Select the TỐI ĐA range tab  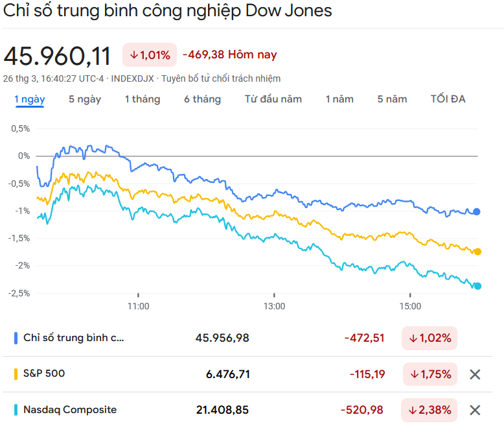448,99
